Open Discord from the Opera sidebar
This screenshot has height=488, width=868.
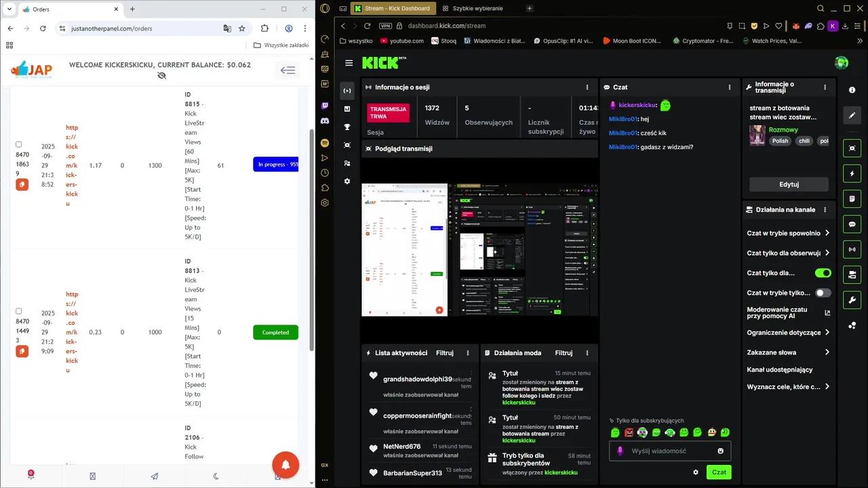tap(325, 120)
